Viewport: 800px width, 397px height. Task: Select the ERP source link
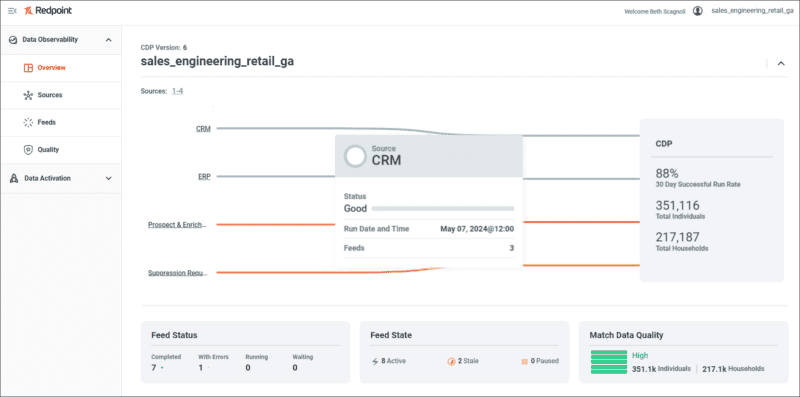tap(204, 177)
